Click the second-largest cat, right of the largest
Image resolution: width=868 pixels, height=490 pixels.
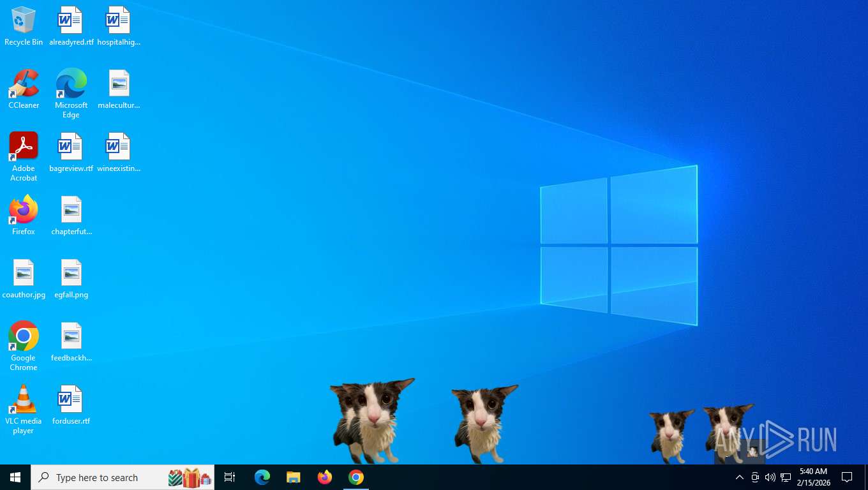(484, 424)
